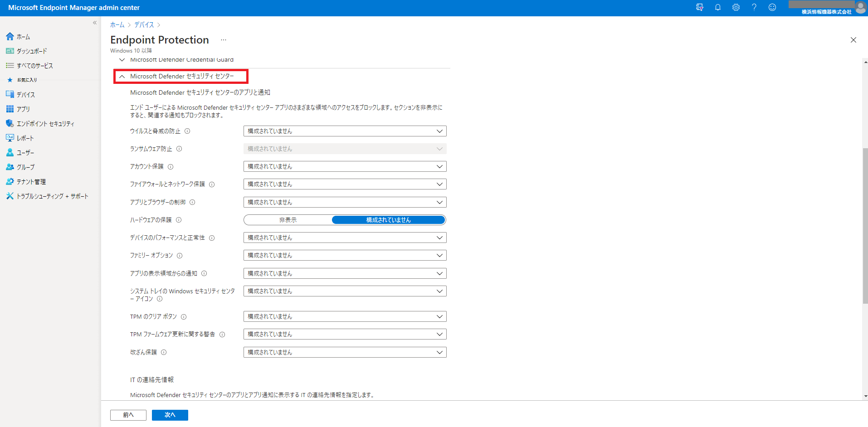Set ハードウェアの保護 toggle to 構成されていません
868x427 pixels.
click(x=389, y=220)
